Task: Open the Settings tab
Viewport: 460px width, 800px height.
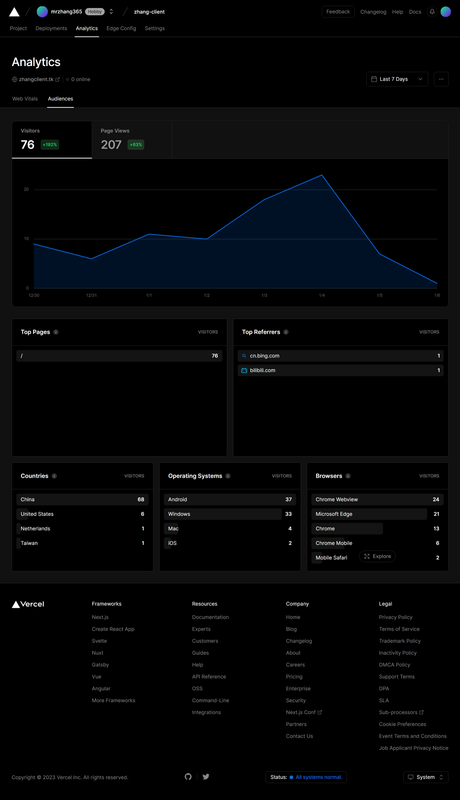Action: click(x=155, y=29)
